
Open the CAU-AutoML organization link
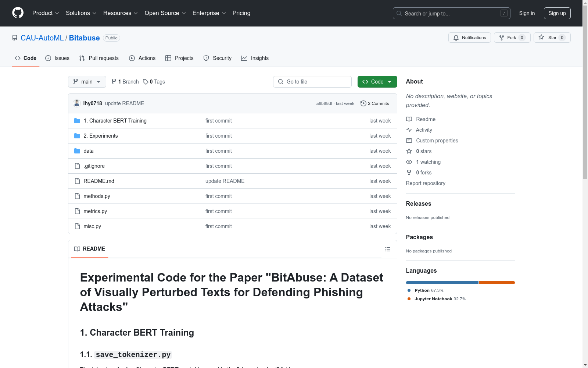coord(42,38)
